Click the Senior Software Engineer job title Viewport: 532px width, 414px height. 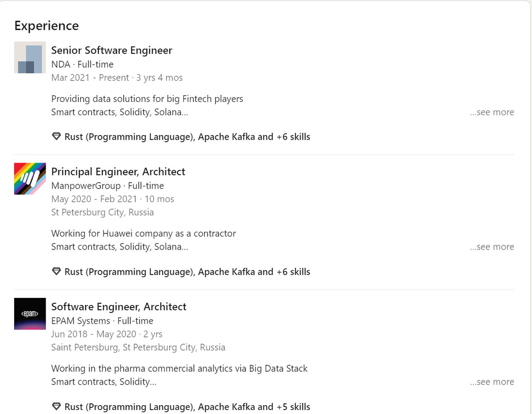(112, 51)
